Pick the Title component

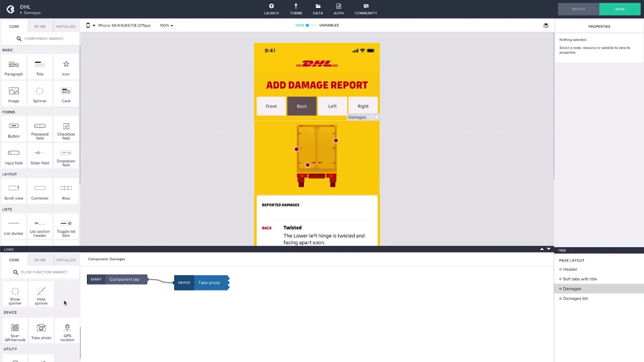pos(40,67)
